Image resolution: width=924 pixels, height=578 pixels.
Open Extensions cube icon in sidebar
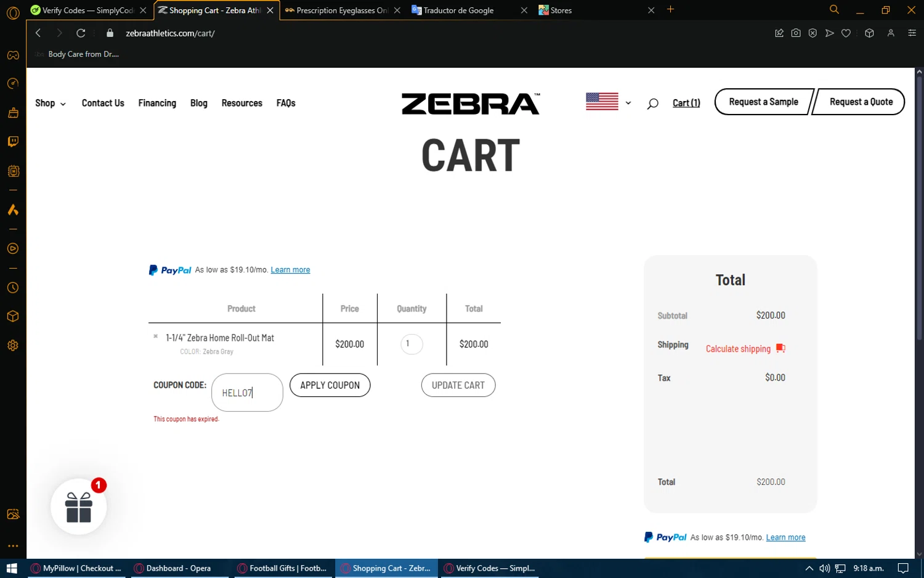tap(13, 317)
